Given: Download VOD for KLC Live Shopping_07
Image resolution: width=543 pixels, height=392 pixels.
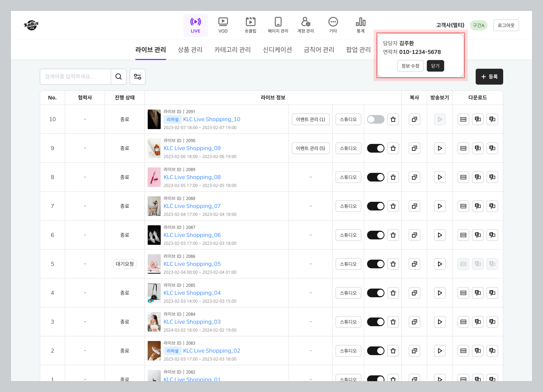Looking at the screenshot, I should point(463,206).
